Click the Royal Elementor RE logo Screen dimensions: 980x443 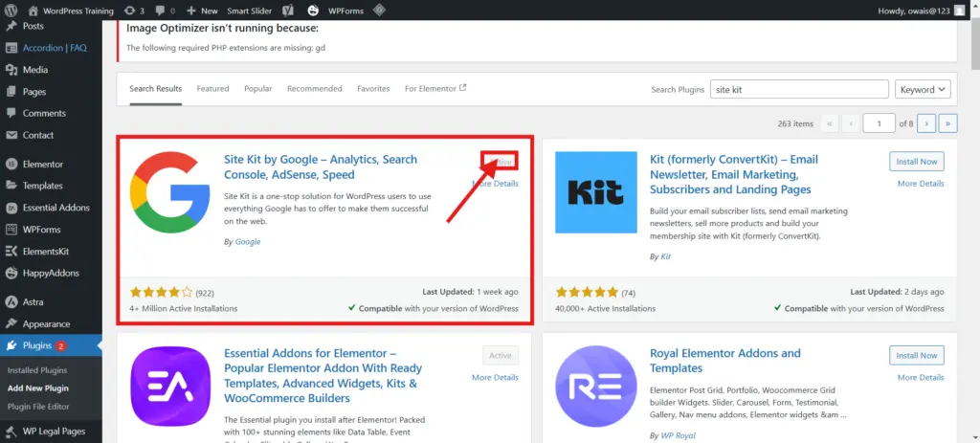pyautogui.click(x=596, y=387)
